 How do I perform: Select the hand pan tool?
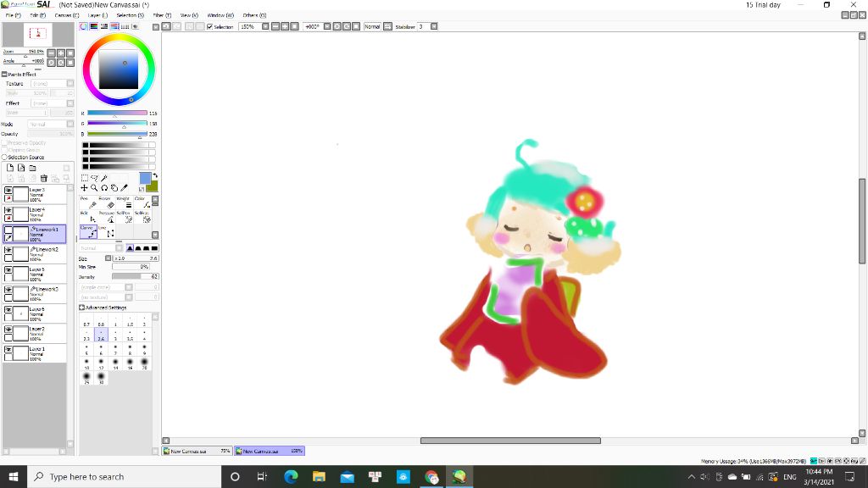pos(114,188)
